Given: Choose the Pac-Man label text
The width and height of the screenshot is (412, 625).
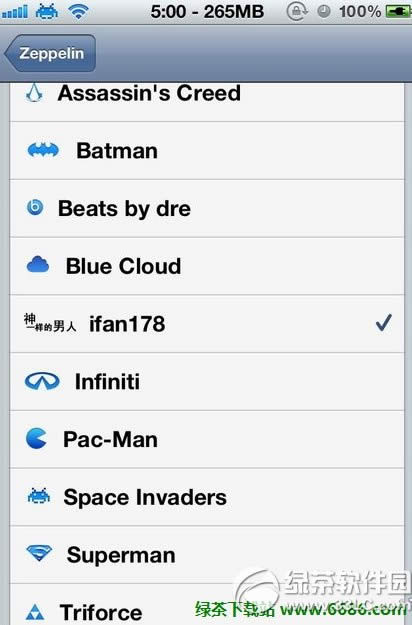Looking at the screenshot, I should coord(110,439).
